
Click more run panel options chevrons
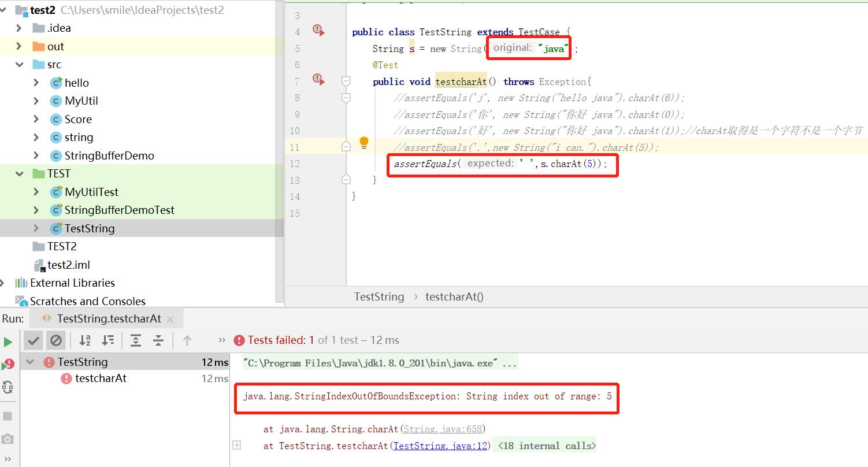tap(8, 459)
